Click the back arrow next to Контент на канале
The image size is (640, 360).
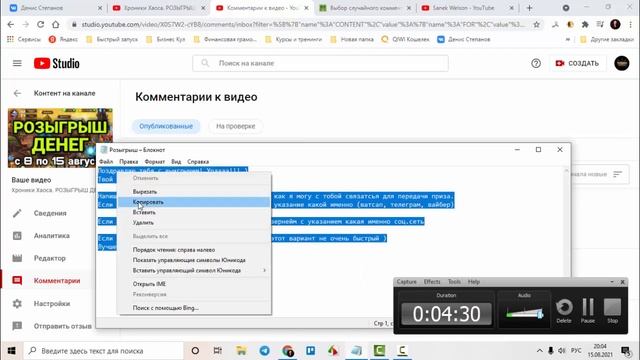(17, 93)
